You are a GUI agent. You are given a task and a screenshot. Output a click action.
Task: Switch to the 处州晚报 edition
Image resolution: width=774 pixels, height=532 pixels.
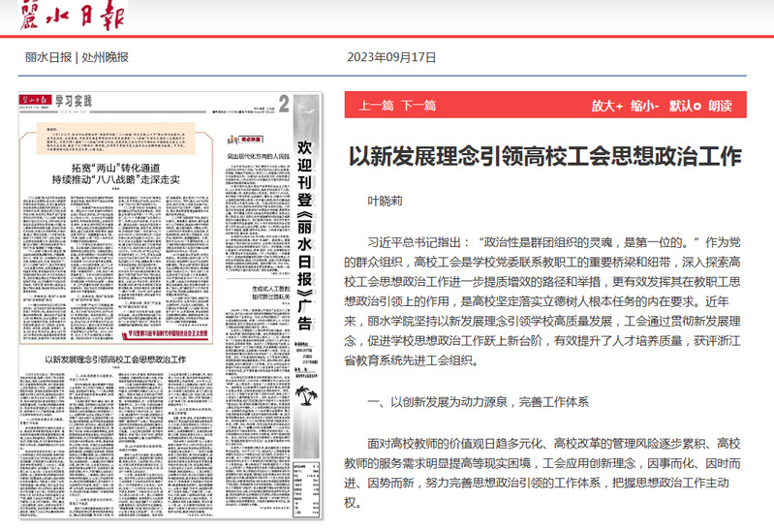click(x=104, y=56)
